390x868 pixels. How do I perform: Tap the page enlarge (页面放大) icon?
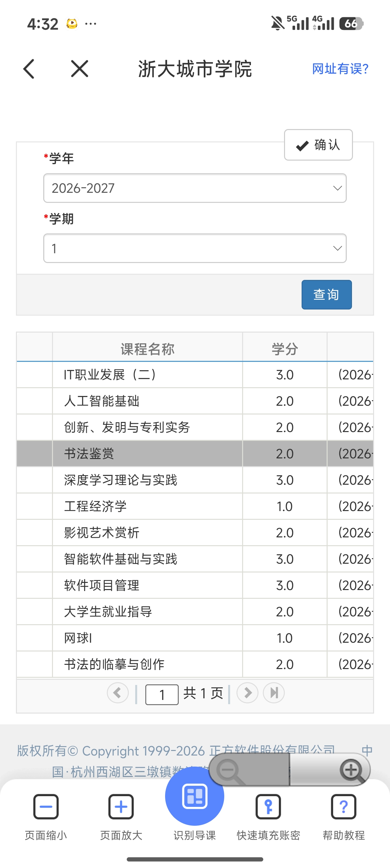[121, 807]
